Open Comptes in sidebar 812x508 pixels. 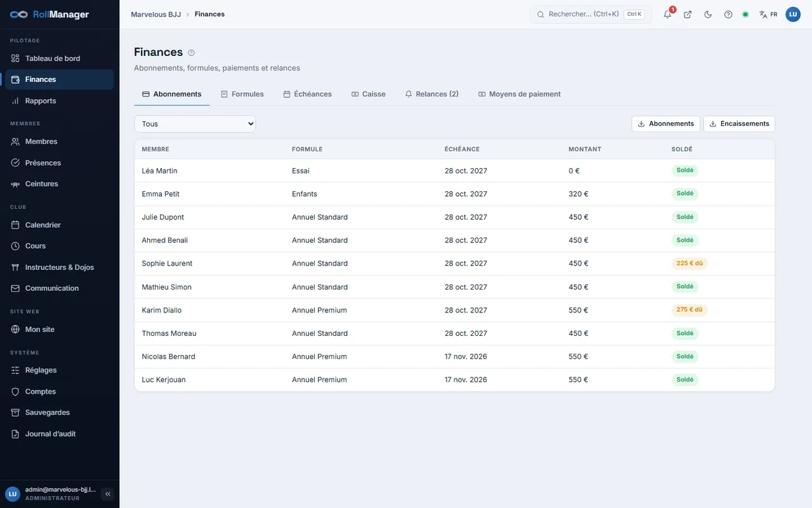point(60,392)
